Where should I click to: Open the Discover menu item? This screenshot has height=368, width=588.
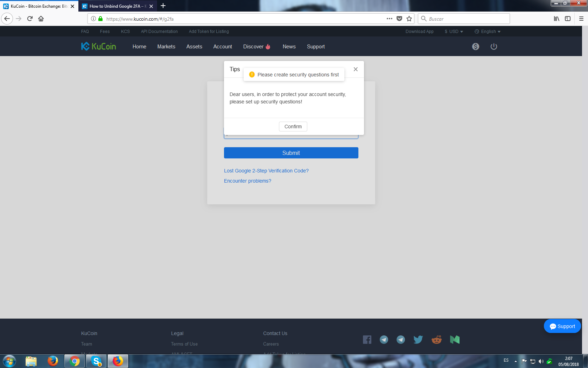pyautogui.click(x=257, y=47)
